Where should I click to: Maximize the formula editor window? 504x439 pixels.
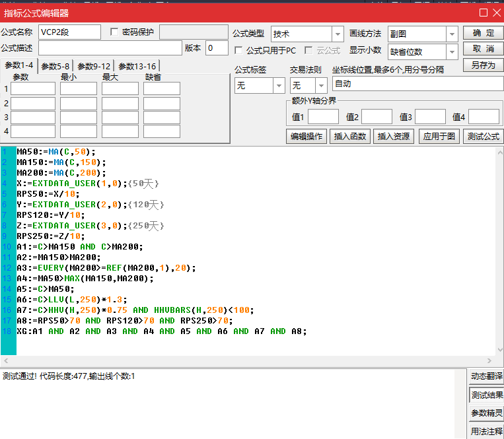[483, 13]
